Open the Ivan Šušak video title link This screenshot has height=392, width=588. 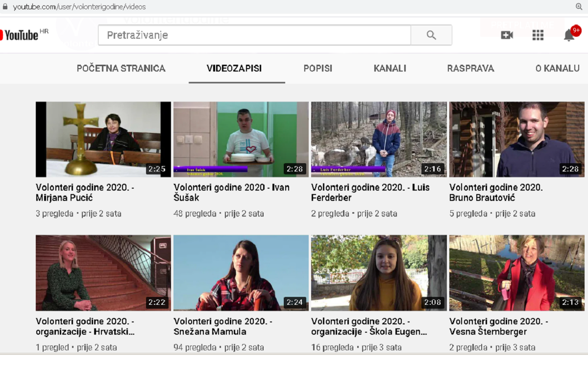point(231,193)
